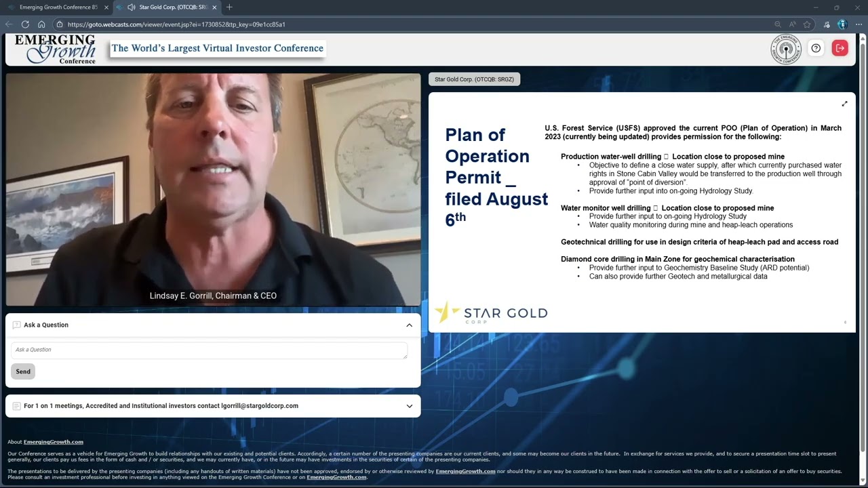The image size is (868, 488).
Task: Click The World's Largest Virtual Investor Conference banner
Action: [x=217, y=48]
